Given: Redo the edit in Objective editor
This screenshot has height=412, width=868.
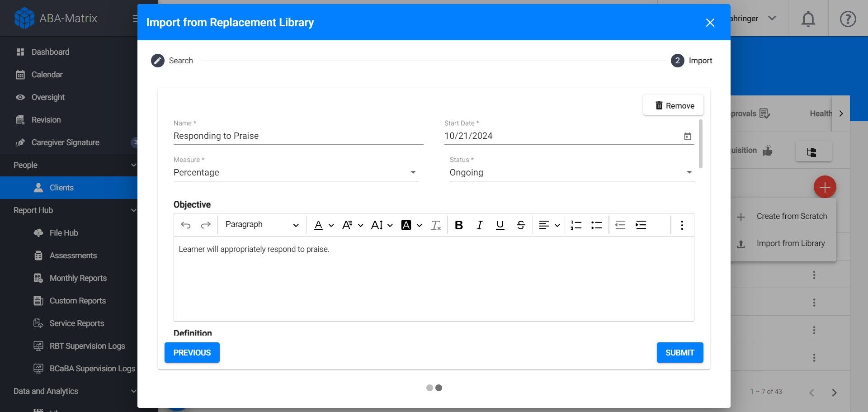Looking at the screenshot, I should (206, 225).
